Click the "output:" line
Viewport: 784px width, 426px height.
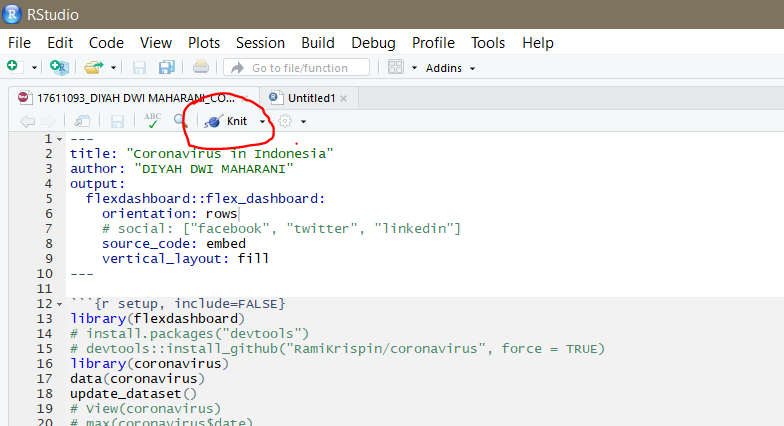pyautogui.click(x=98, y=184)
